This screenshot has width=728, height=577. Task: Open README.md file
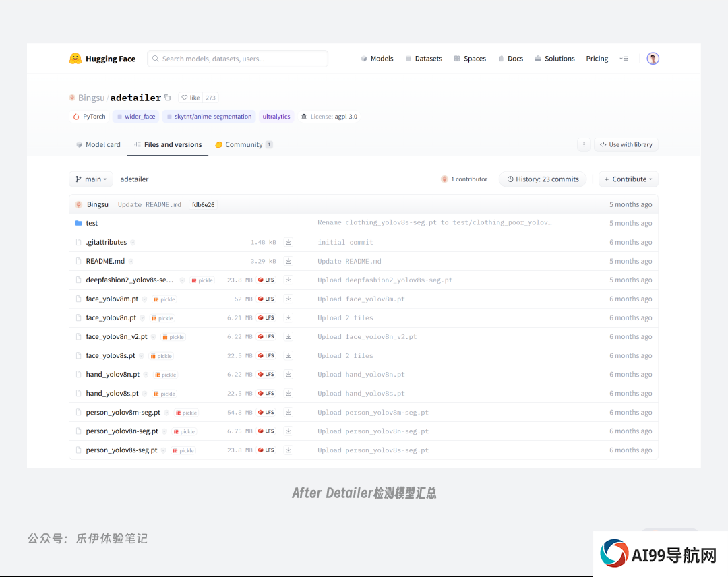click(105, 261)
